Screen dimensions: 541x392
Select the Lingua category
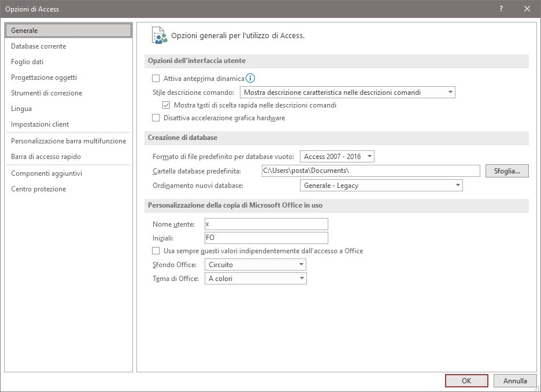68,108
